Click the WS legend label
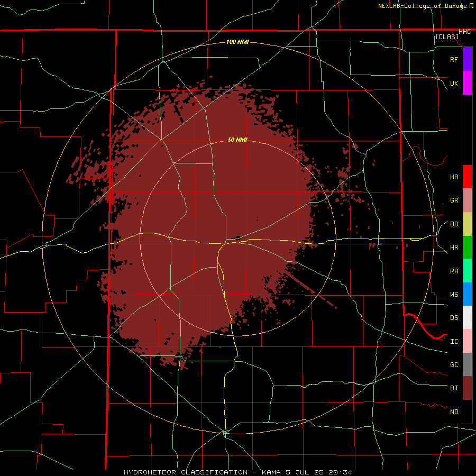Screen dimensions: 476x476 pos(454,295)
